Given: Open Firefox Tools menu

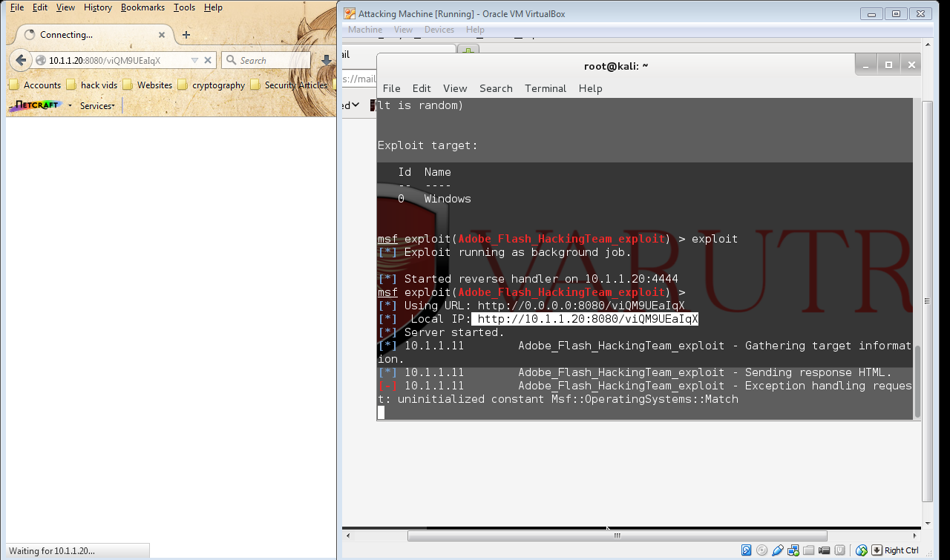Looking at the screenshot, I should click(184, 7).
